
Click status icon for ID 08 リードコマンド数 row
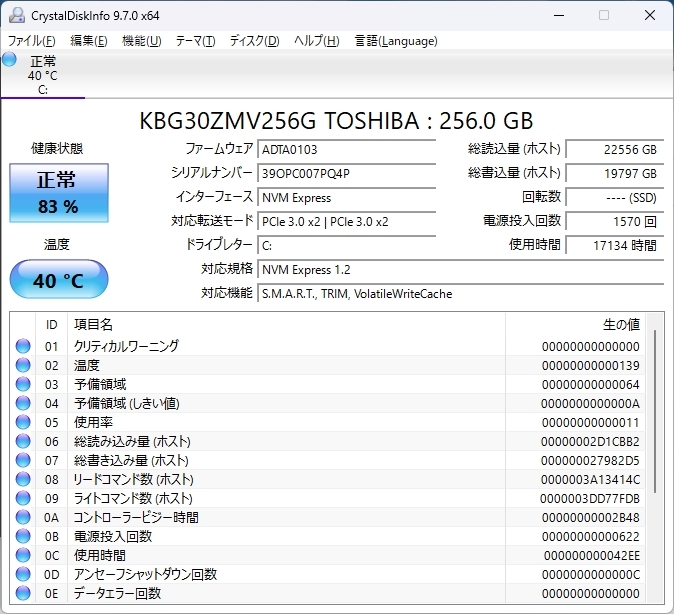[x=23, y=479]
